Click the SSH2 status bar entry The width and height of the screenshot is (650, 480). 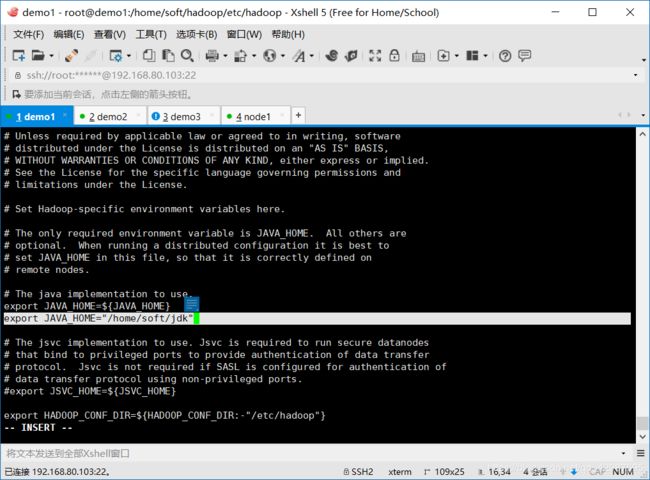tap(359, 472)
